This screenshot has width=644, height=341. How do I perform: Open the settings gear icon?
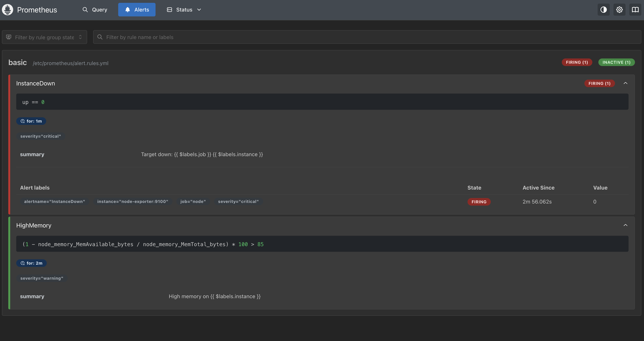(619, 9)
